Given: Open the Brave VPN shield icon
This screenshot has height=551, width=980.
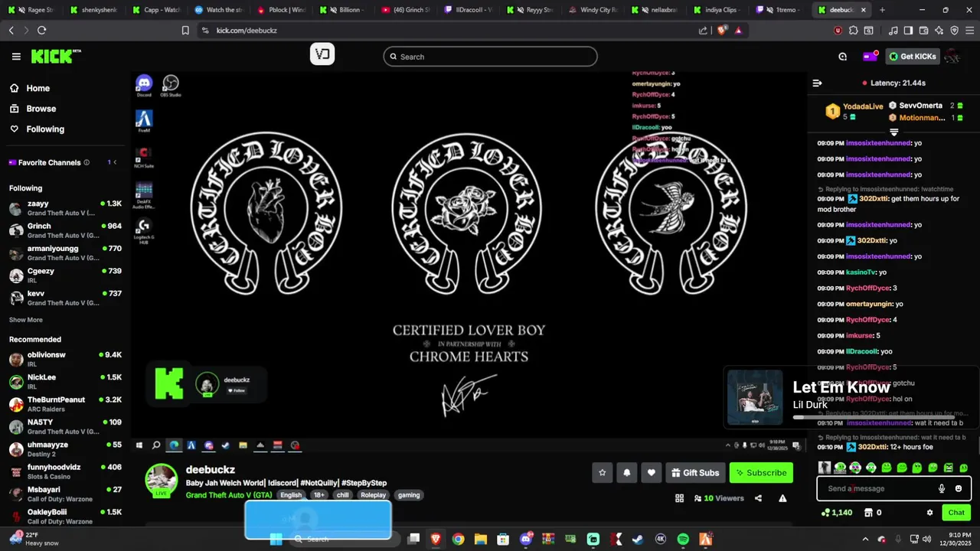Looking at the screenshot, I should click(954, 30).
